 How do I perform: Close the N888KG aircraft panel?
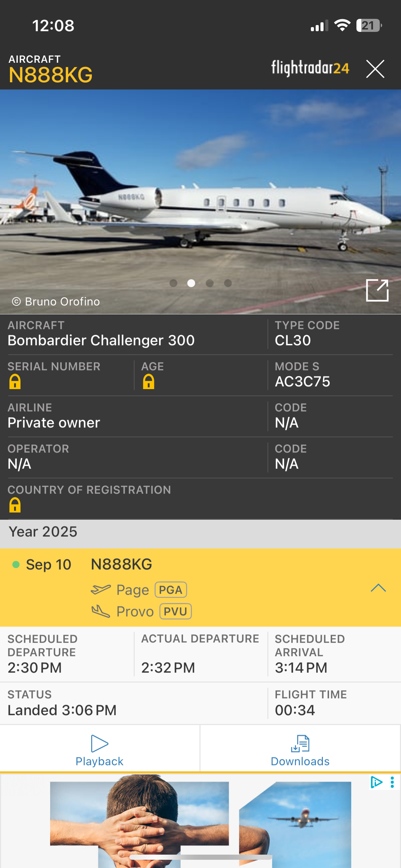click(x=375, y=69)
